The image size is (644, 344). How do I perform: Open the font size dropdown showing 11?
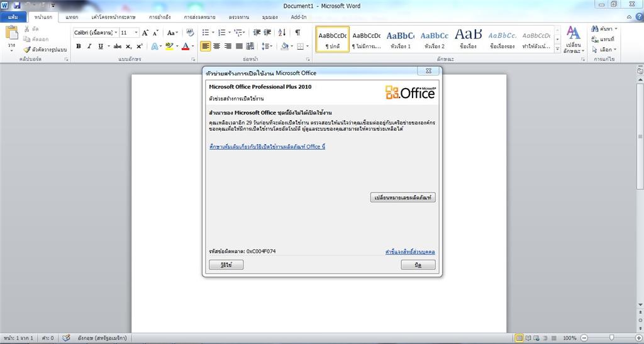(x=136, y=33)
